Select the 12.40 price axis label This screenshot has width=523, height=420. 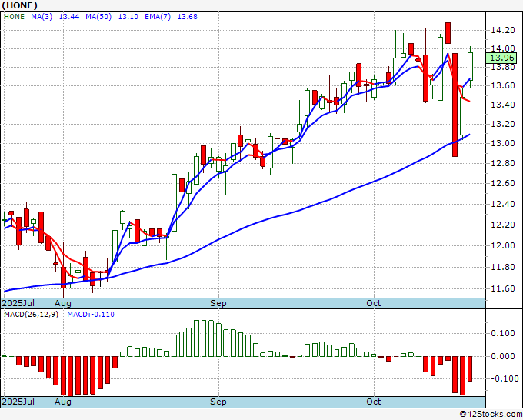pos(503,204)
